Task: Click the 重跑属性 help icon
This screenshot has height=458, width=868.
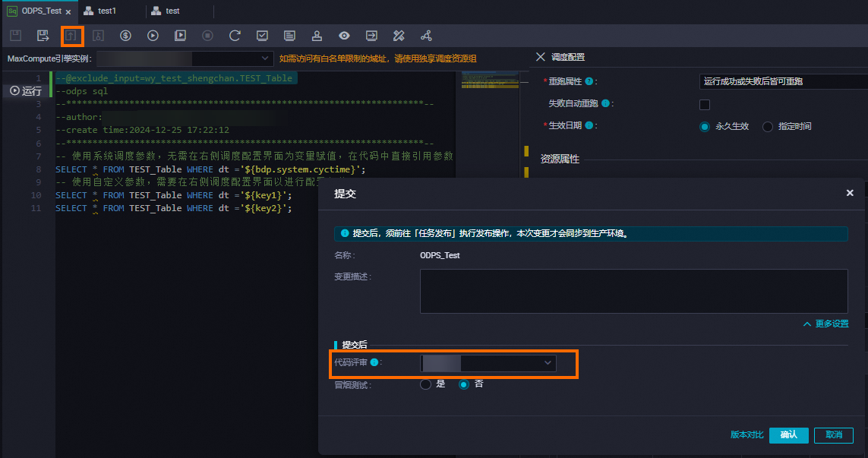Action: 589,81
